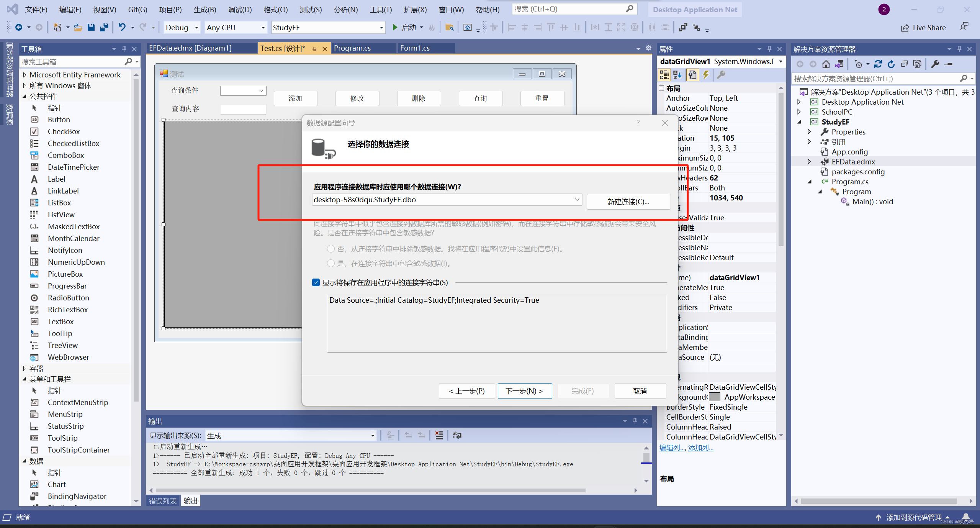980x528 pixels.
Task: Click Solution Explorer Home icon
Action: (826, 64)
